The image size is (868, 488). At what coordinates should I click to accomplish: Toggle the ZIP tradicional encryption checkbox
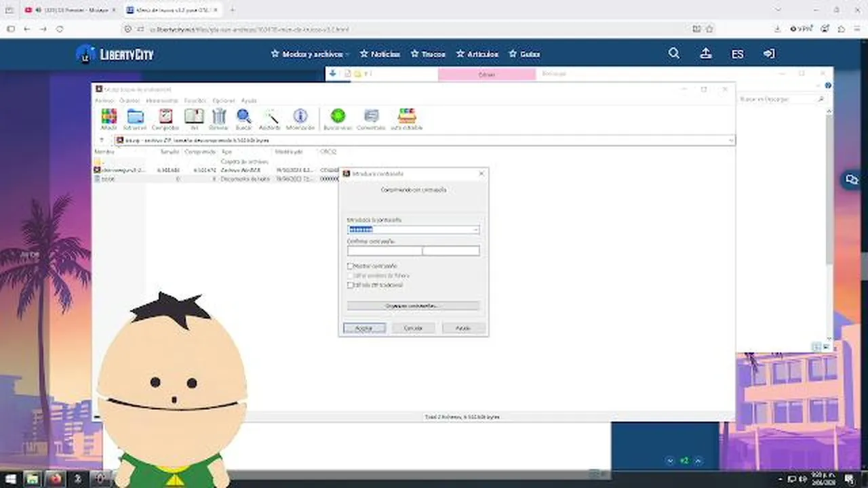point(351,285)
